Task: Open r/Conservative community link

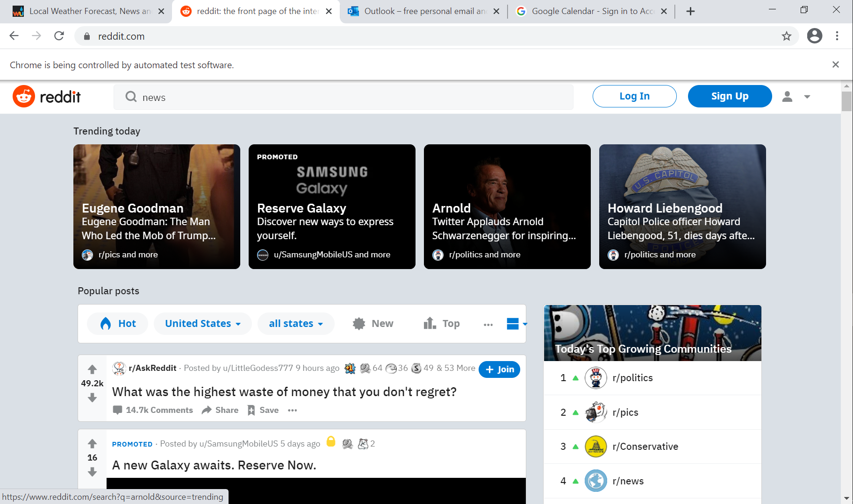Action: (x=645, y=447)
